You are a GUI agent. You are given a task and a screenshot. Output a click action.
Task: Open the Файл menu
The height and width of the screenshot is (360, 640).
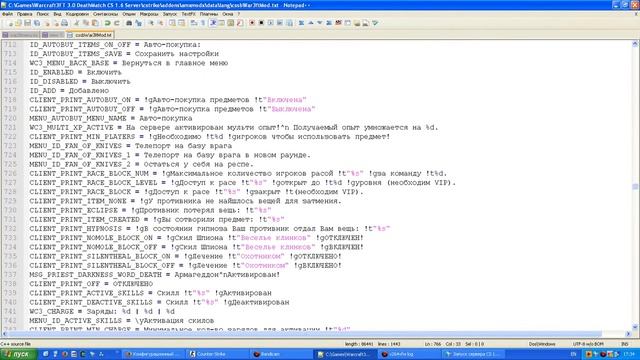coord(7,14)
